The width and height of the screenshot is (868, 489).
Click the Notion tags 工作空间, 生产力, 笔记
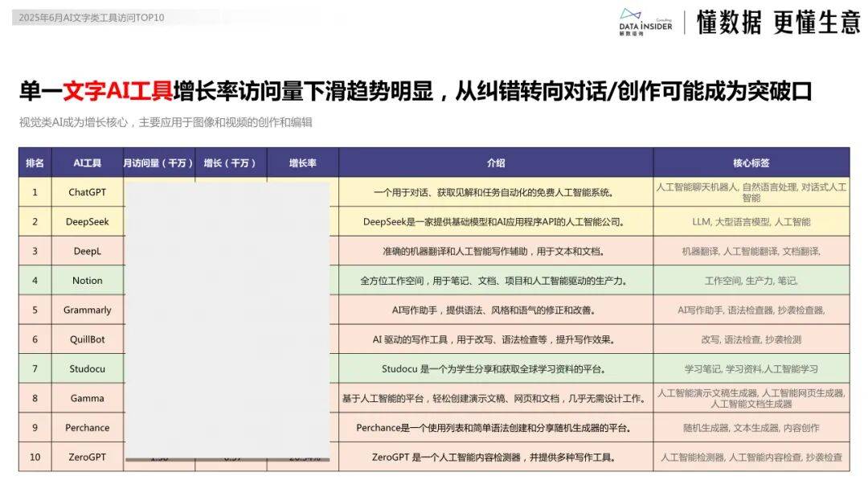[751, 281]
